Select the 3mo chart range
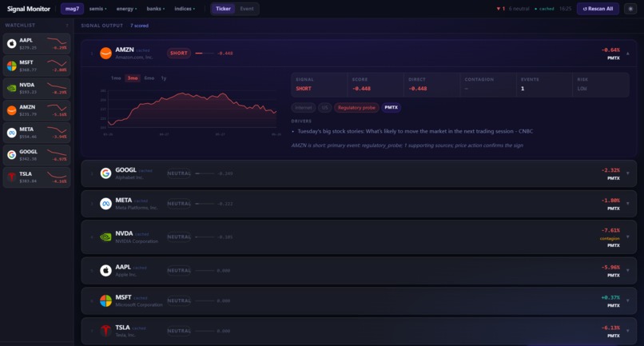The image size is (644, 346). pyautogui.click(x=133, y=78)
